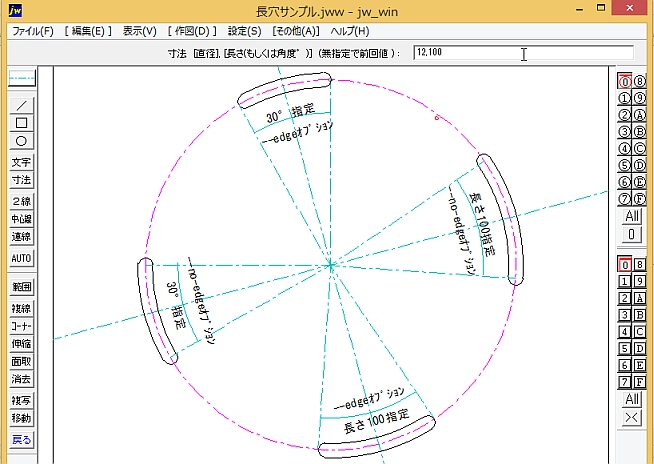Activate the 寸法 dimension tool
654x464 pixels.
pyautogui.click(x=21, y=180)
